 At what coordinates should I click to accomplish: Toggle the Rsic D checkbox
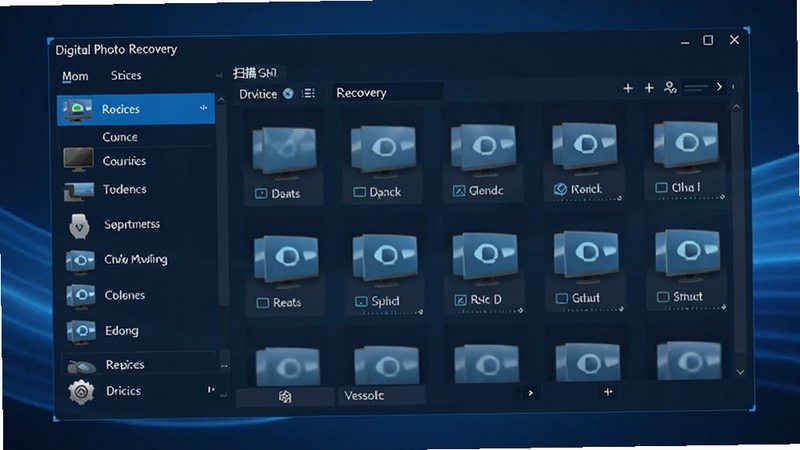[x=460, y=300]
